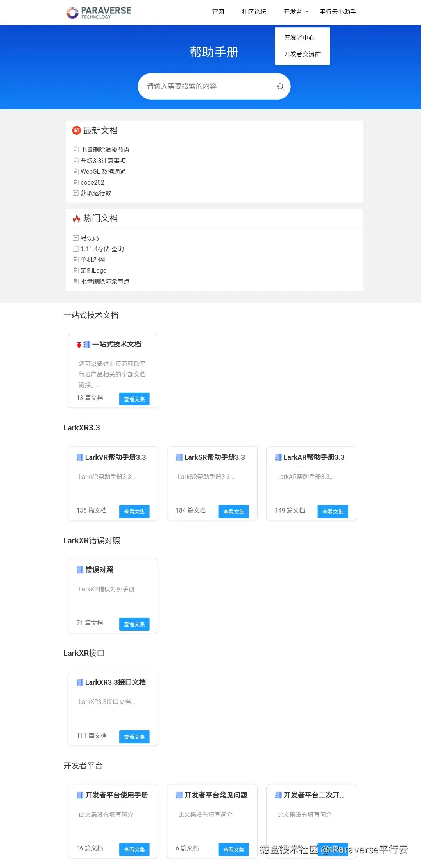Open the 开发者平台二次开... card title
The image size is (421, 868).
pos(314,795)
